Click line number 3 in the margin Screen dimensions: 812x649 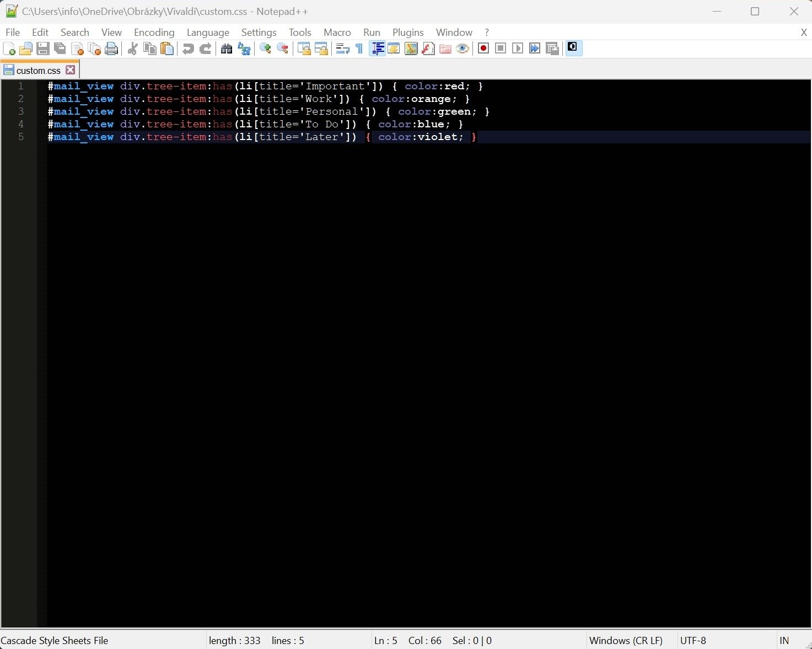tap(21, 111)
